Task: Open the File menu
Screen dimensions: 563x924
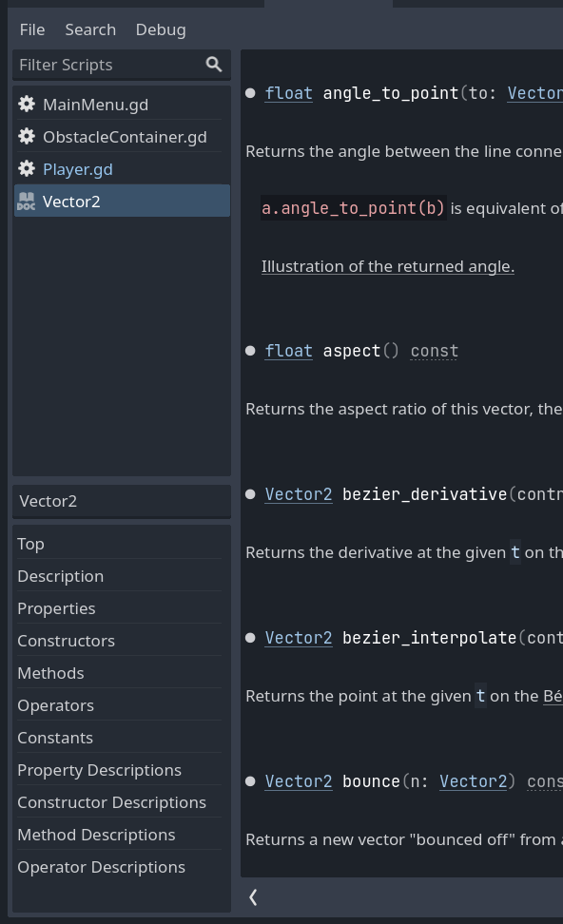Action: (x=32, y=29)
